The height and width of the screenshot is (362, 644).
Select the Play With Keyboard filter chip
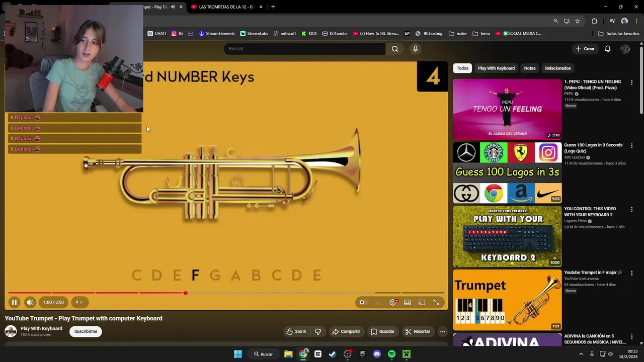496,68
